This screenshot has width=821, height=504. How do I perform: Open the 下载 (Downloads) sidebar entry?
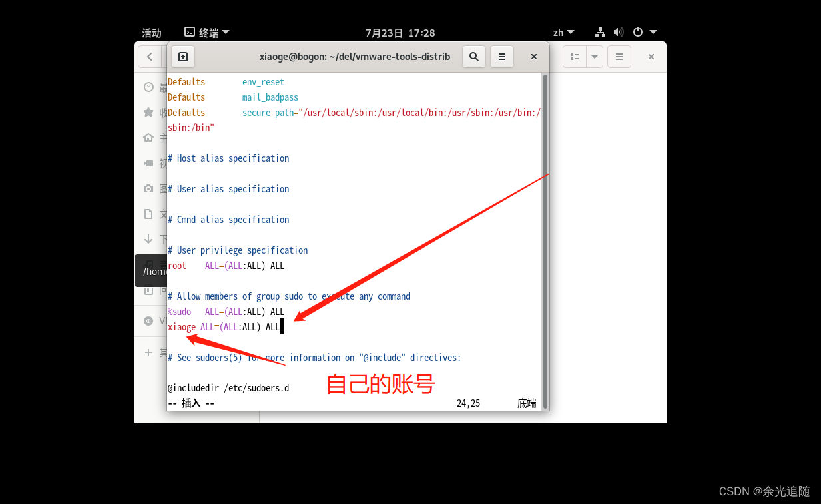(149, 239)
